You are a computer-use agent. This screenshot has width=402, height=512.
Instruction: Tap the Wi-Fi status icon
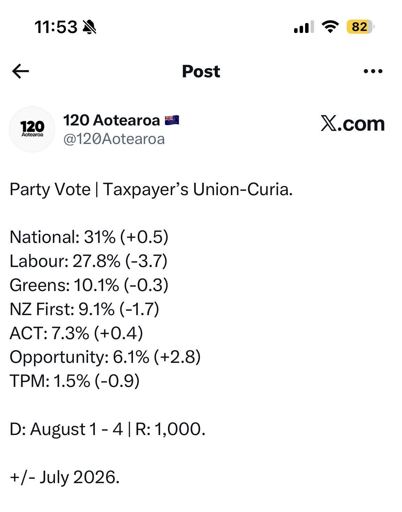[x=330, y=27]
